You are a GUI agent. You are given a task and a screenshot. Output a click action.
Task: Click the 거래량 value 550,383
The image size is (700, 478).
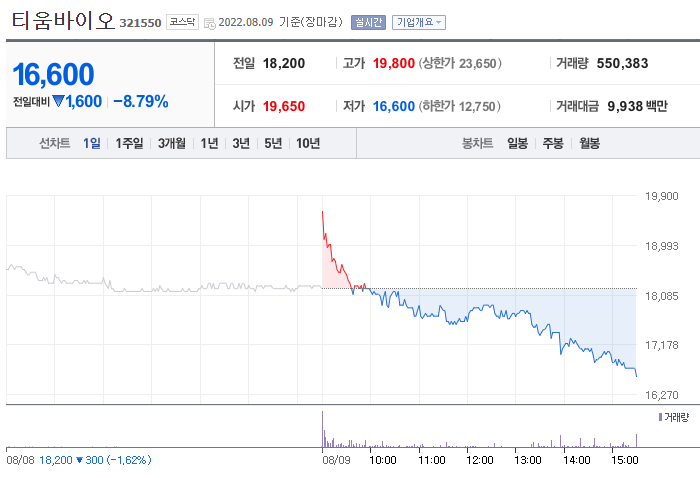pyautogui.click(x=622, y=63)
